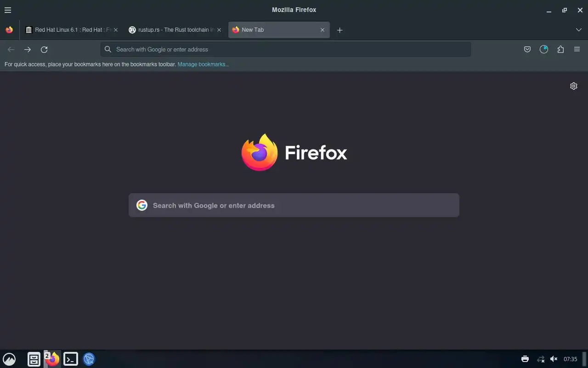Open new tab personalize gear icon
588x368 pixels.
(x=574, y=86)
